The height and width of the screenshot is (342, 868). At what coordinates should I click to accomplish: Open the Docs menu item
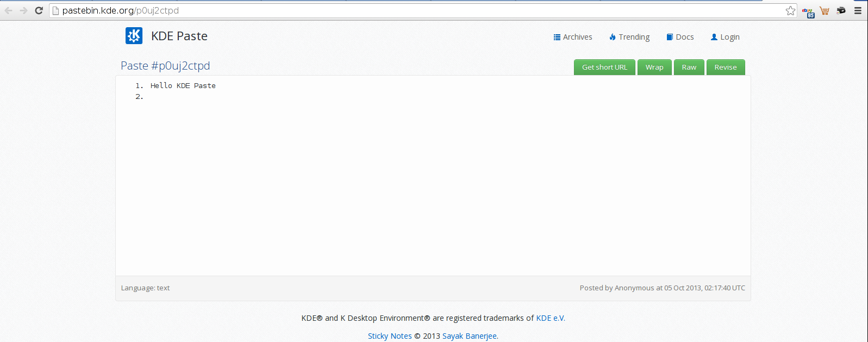680,37
